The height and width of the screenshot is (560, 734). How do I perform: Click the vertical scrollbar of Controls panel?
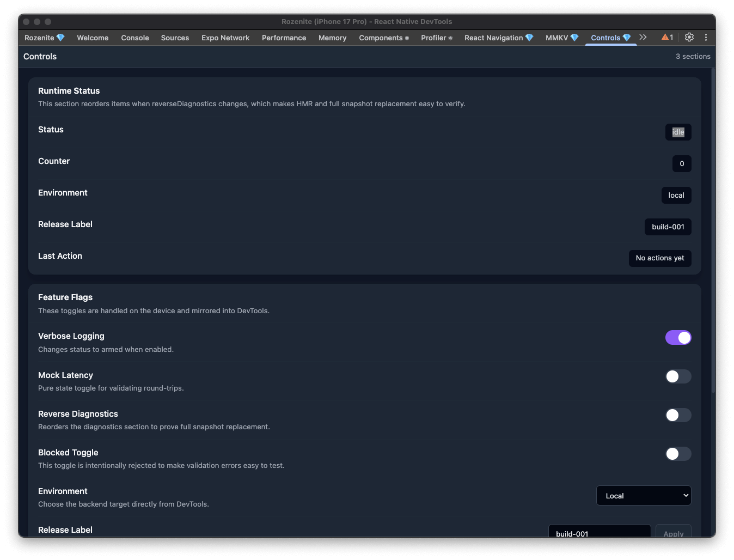coord(713,229)
